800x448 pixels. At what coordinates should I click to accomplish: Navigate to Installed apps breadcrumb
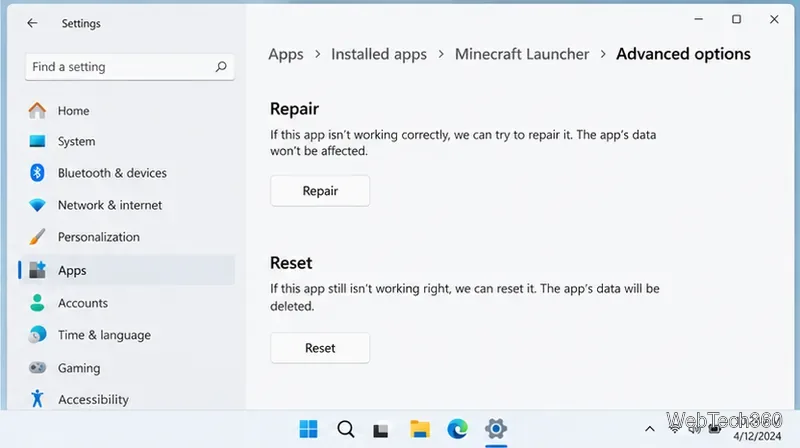[x=379, y=54]
